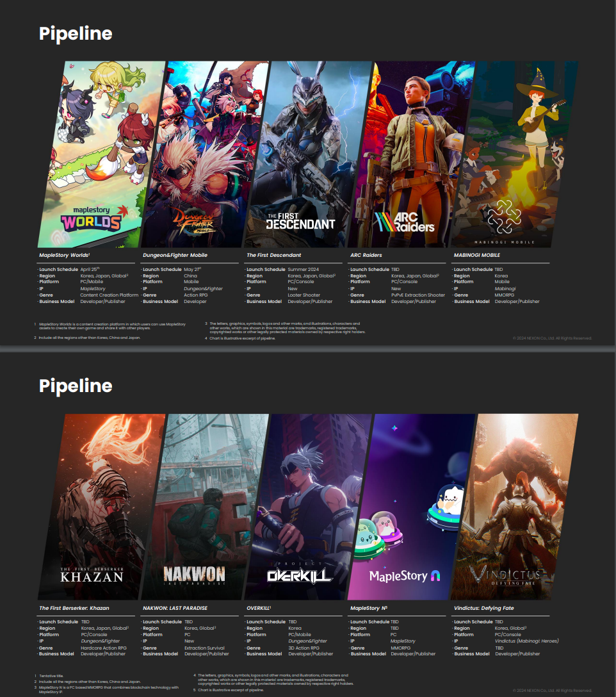Screen dimensions: 616x697
Task: Click the 'NAKWON: LAST PARADISE' title
Action: (175, 608)
